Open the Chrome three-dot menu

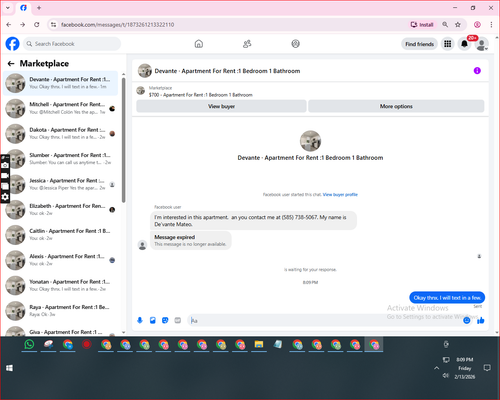tap(491, 25)
